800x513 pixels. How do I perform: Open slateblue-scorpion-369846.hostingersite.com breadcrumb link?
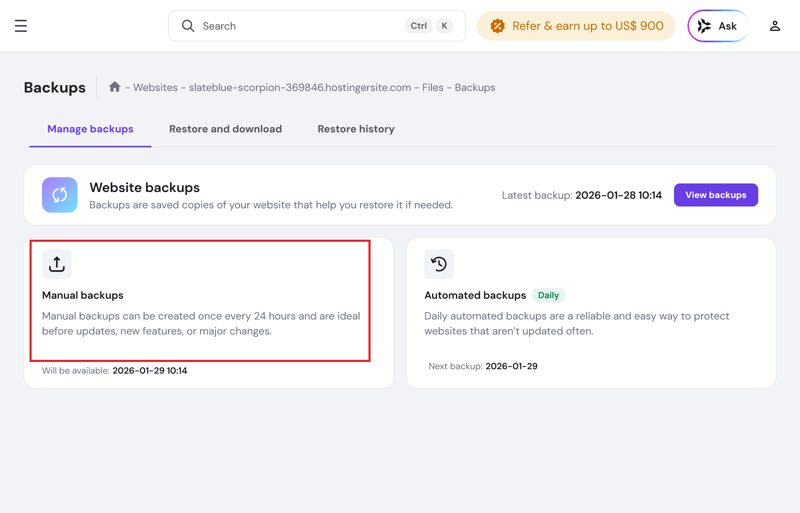[300, 88]
